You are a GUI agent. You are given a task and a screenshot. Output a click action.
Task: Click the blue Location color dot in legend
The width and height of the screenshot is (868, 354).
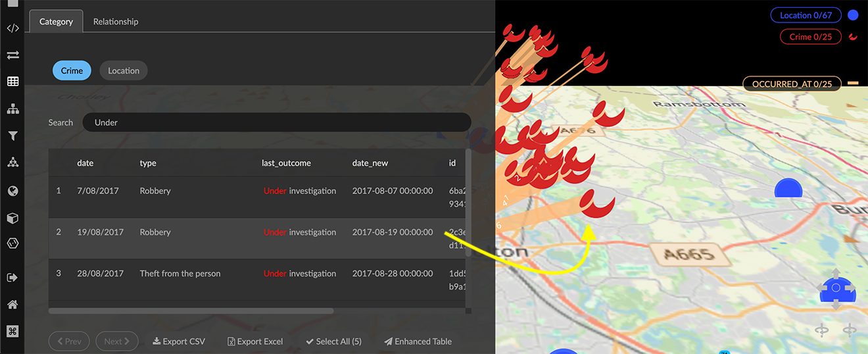[853, 15]
